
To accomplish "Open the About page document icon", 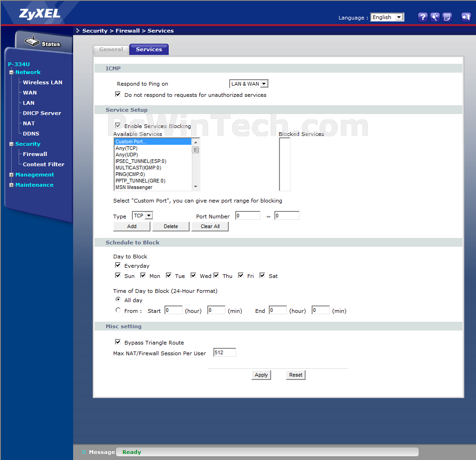I will pos(447,17).
